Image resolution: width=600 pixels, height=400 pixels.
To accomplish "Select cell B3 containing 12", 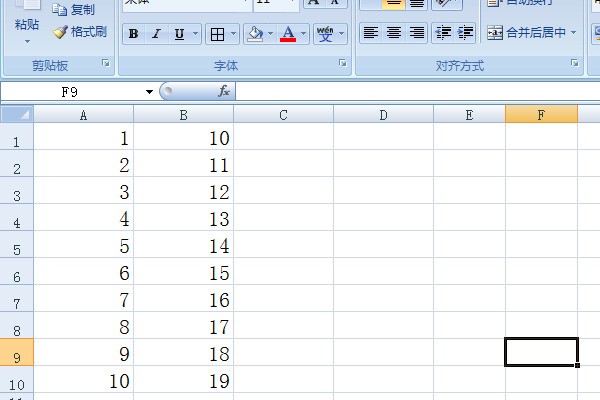I will tap(183, 192).
